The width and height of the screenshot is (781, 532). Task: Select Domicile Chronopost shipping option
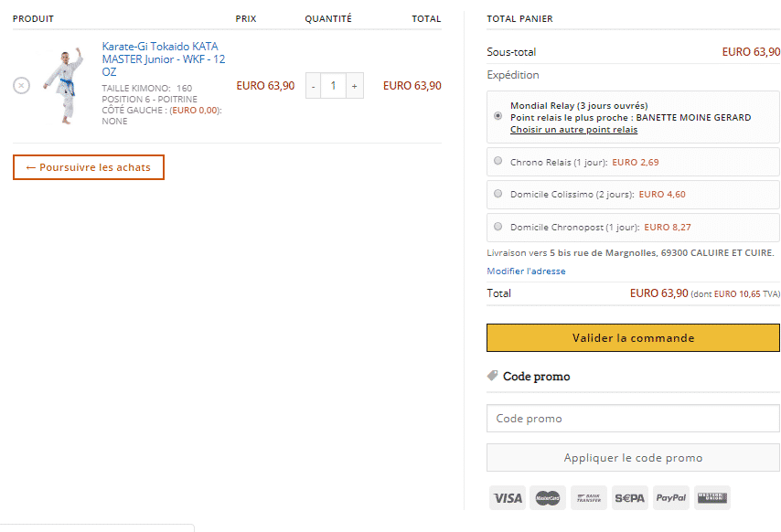[x=497, y=227]
